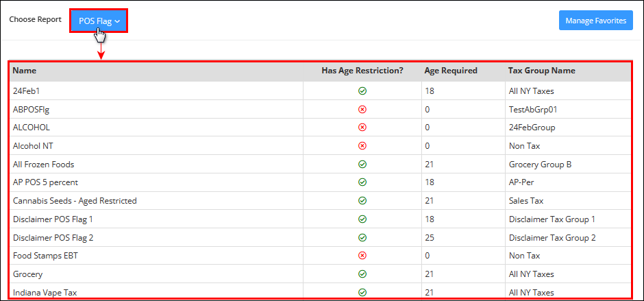Click the red cross for Food Stamps EBT
The image size is (644, 301).
362,256
